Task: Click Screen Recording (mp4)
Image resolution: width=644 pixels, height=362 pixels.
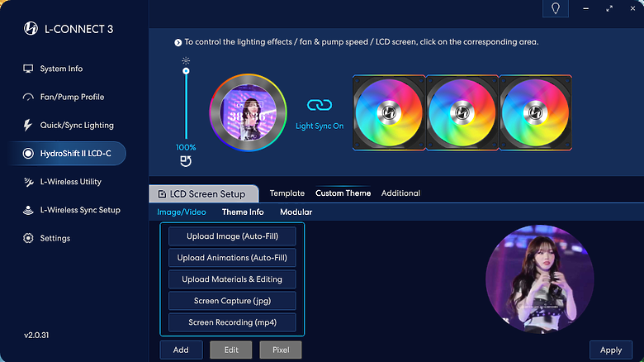Action: [232, 322]
